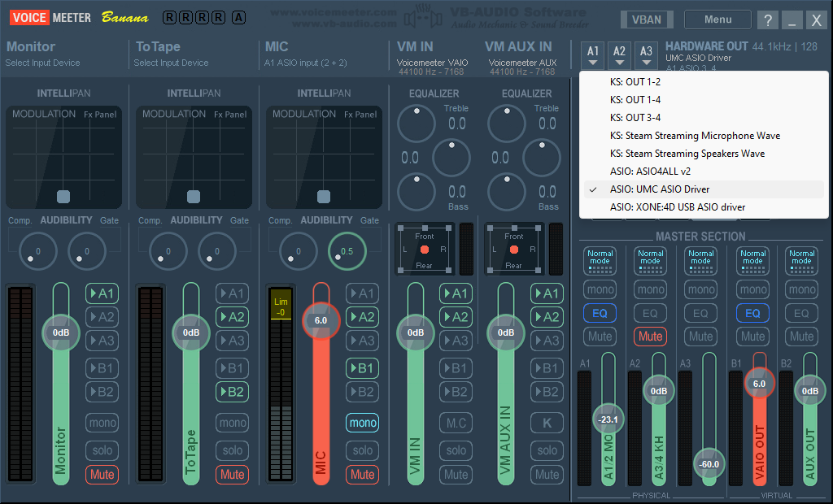
Task: Select the Voicemeeter AUX device label
Action: pyautogui.click(x=522, y=63)
